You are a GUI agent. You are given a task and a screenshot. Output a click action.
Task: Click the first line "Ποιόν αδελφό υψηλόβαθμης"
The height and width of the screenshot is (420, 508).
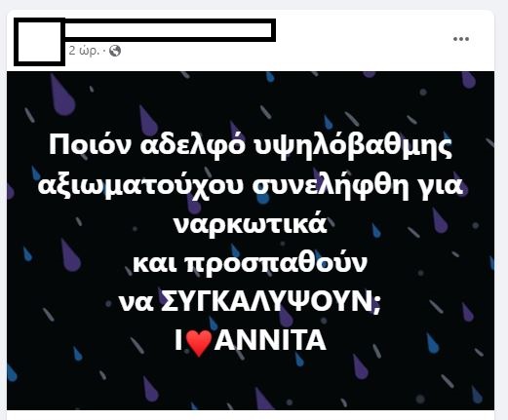tap(251, 146)
